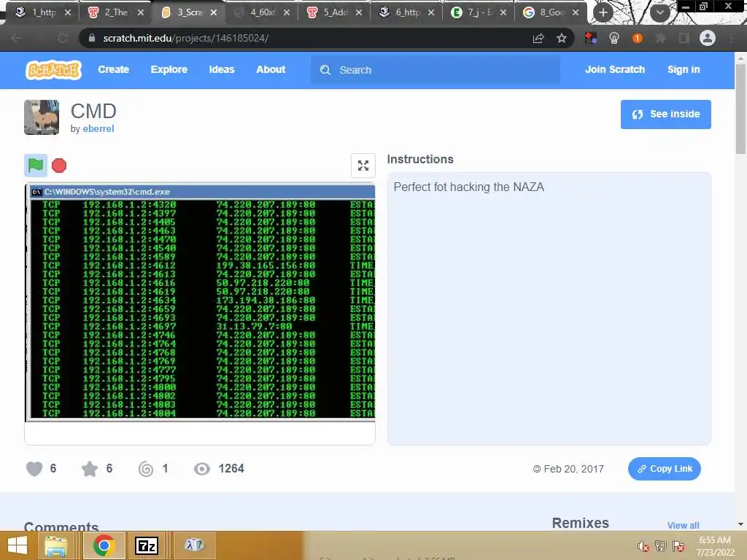
Task: Open the About menu item
Action: tap(271, 69)
